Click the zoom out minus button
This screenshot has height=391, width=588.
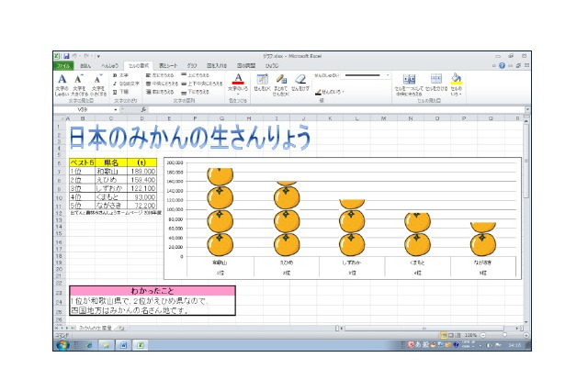pos(483,335)
